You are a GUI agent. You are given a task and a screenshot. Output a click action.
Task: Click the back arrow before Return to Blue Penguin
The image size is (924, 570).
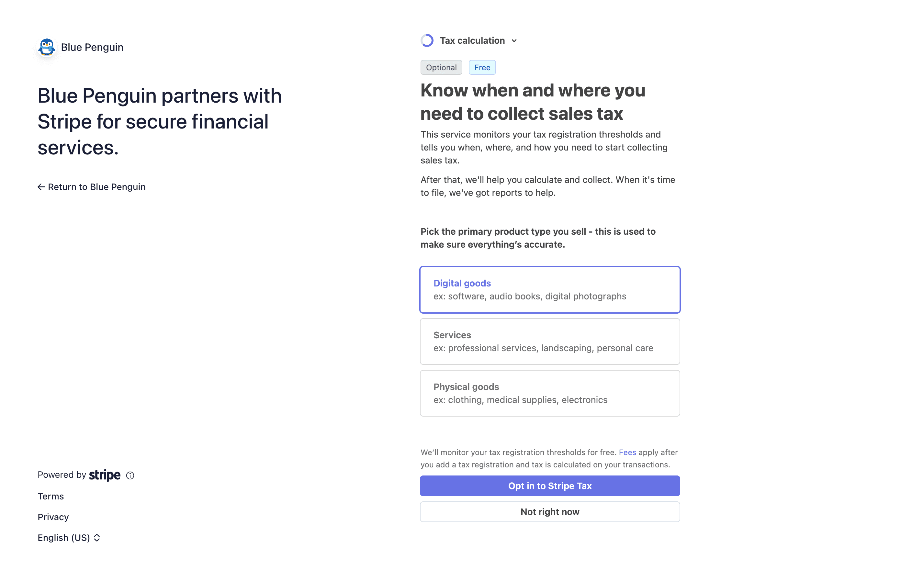point(41,187)
